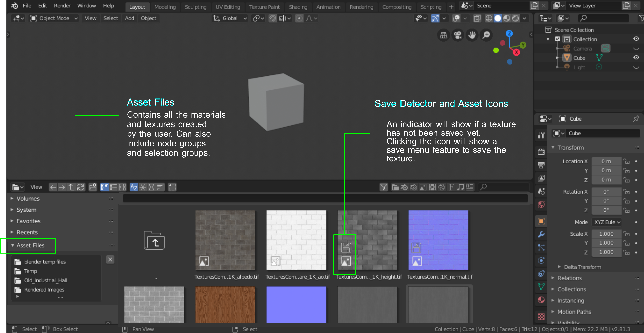Select solid viewport shading mode
644x333 pixels.
(498, 18)
